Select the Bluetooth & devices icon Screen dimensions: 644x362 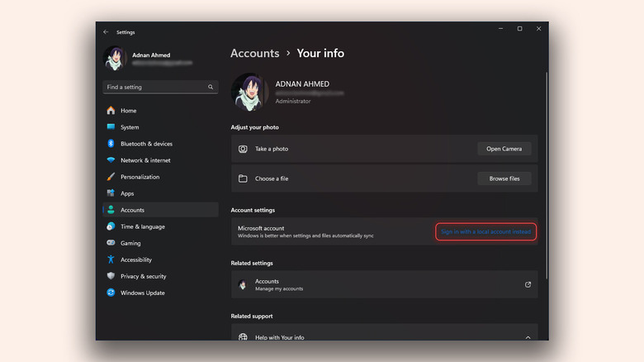click(x=111, y=144)
